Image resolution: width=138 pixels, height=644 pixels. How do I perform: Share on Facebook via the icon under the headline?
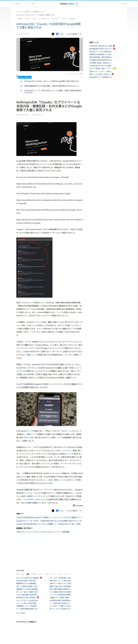coord(57,34)
